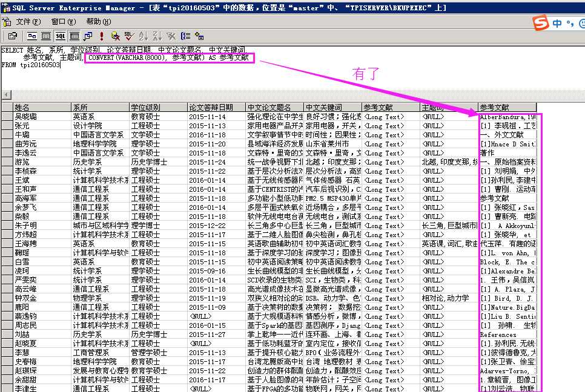Click the 中文关键词 column header
This screenshot has height=392, width=585.
333,107
